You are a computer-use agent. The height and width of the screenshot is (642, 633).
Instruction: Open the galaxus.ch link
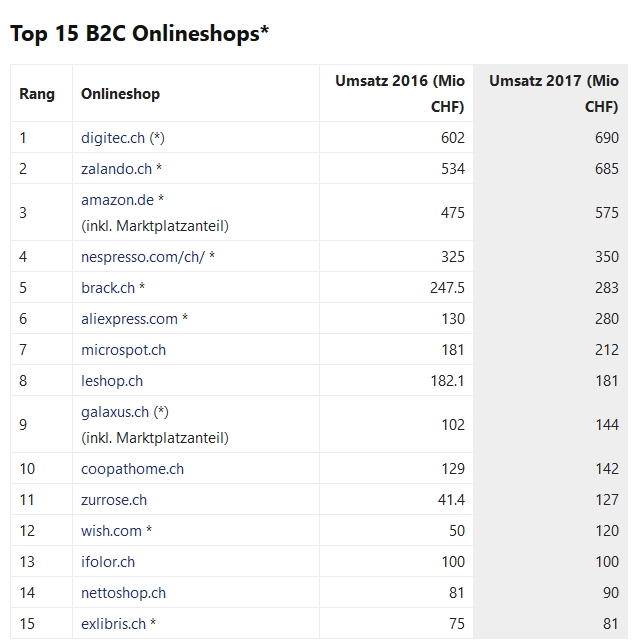(115, 412)
